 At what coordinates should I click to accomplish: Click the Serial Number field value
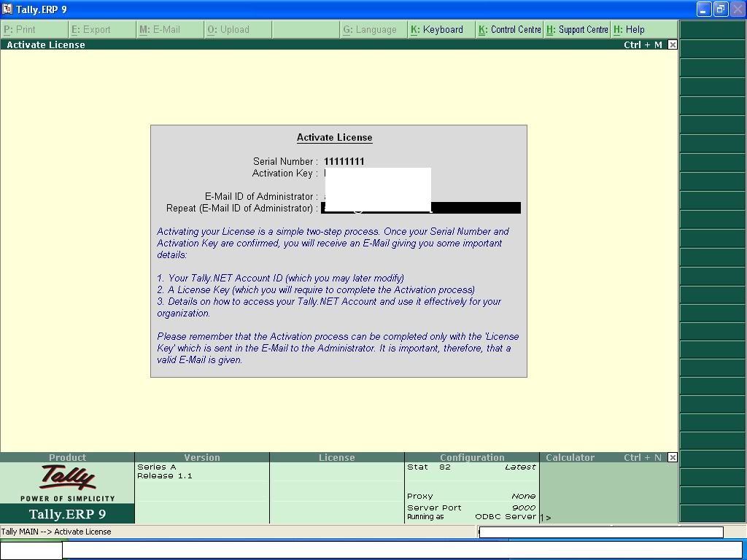click(x=344, y=161)
